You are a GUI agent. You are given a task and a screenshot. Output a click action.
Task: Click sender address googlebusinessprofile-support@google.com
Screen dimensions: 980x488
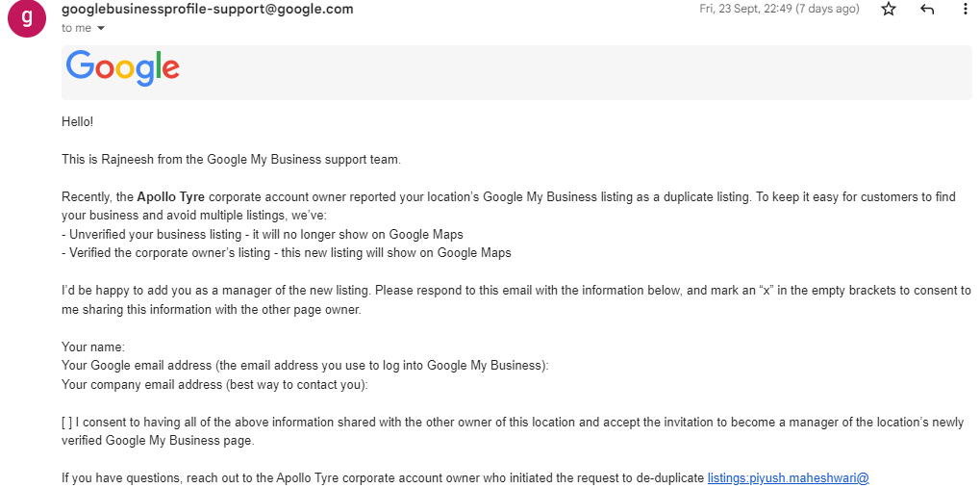[208, 10]
